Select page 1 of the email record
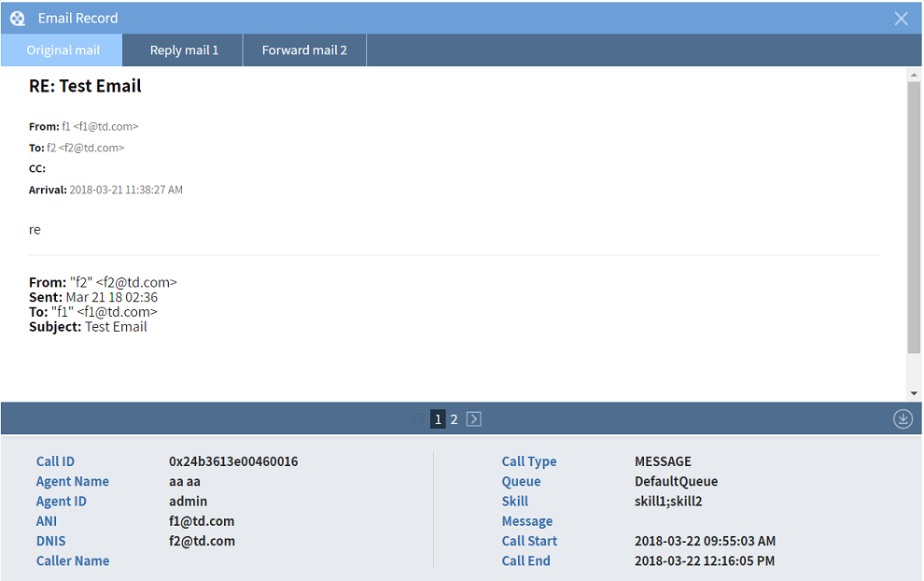The image size is (924, 581). click(x=437, y=419)
